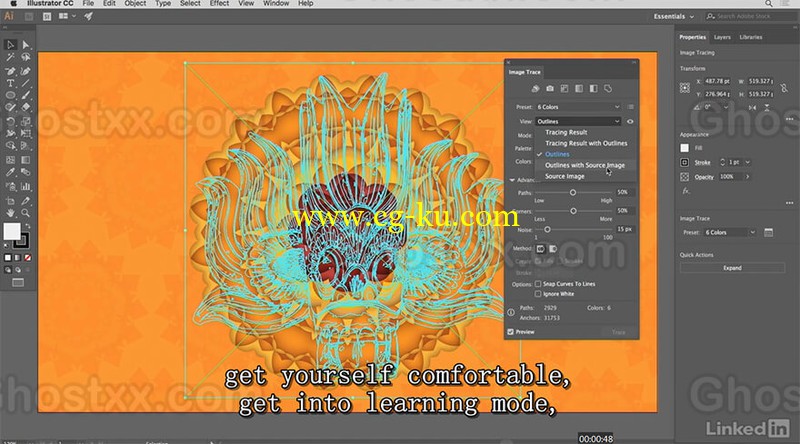Open the Preset dropdown in Properties panel
The width and height of the screenshot is (800, 444).
click(x=730, y=233)
